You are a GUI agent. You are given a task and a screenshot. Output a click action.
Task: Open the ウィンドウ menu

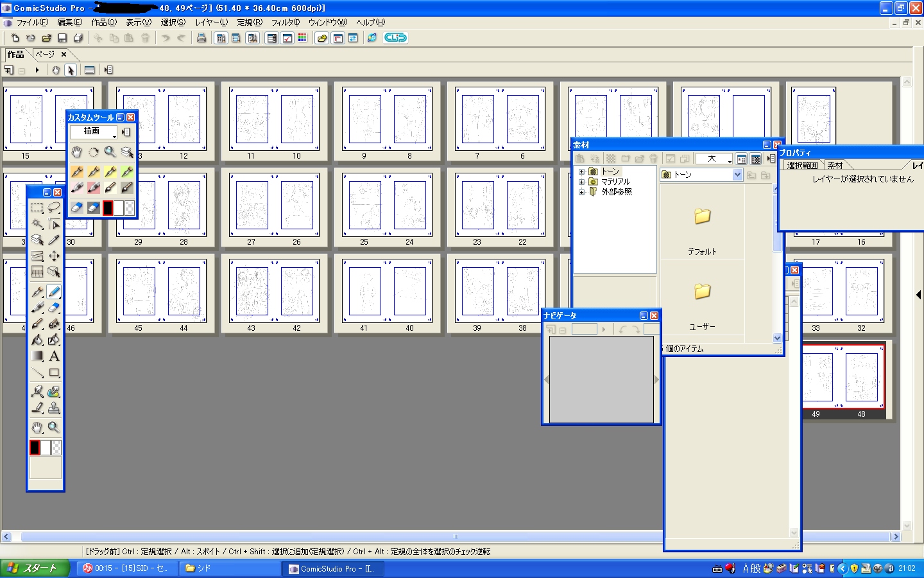point(327,22)
